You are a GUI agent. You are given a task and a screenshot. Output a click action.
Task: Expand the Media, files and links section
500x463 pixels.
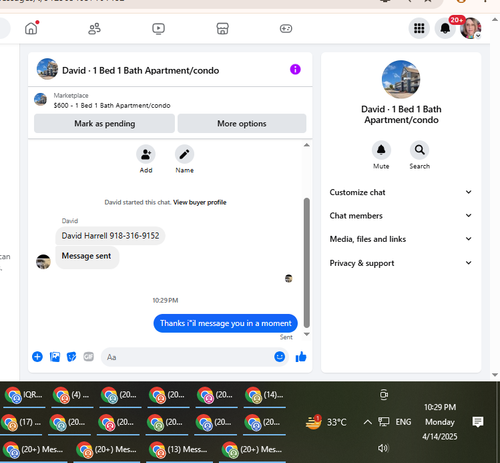point(401,239)
